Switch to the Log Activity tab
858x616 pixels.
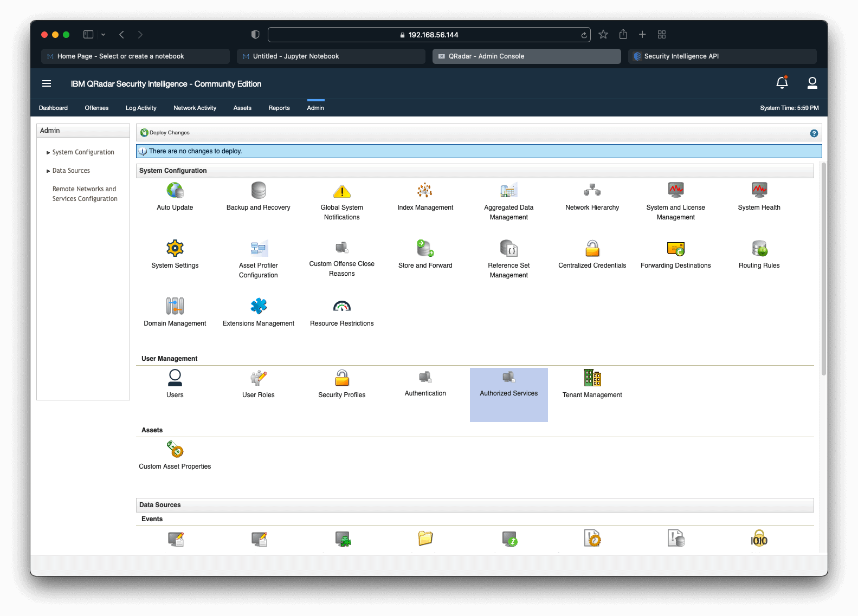point(141,108)
